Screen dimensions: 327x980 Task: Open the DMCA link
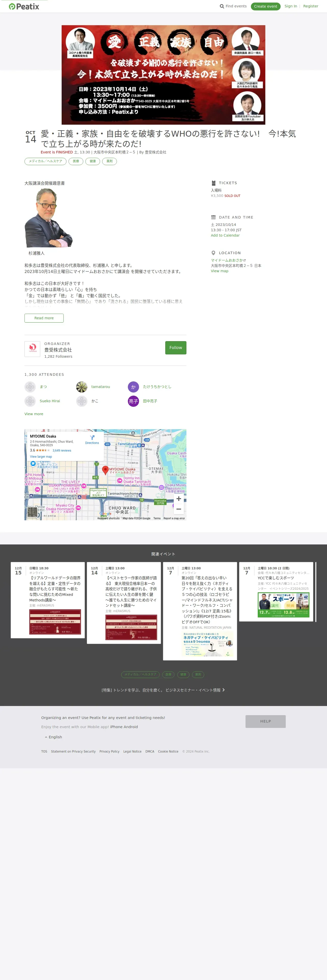(x=149, y=751)
